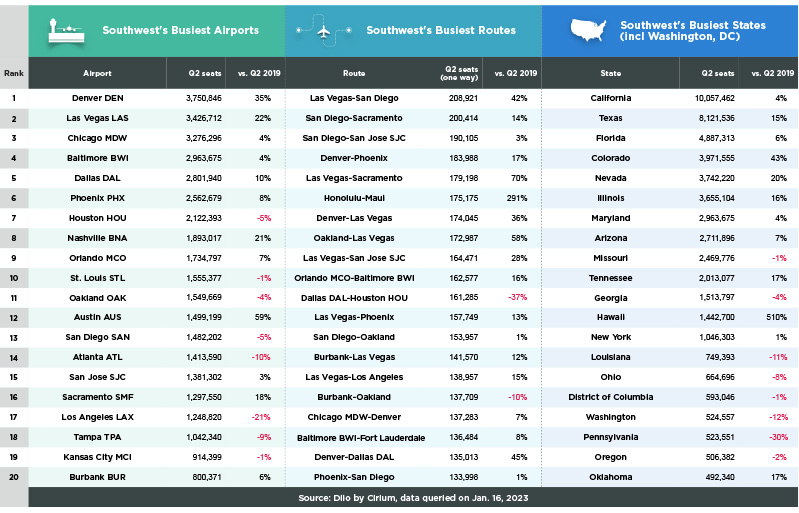Screen dimensions: 799x513
Task: Select the Dallas DAL airport cell
Action: pos(97,178)
